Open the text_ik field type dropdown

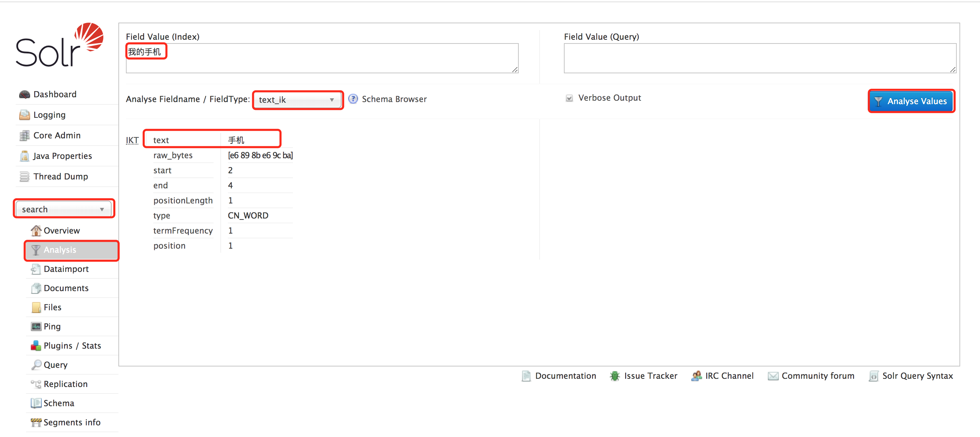click(x=297, y=100)
